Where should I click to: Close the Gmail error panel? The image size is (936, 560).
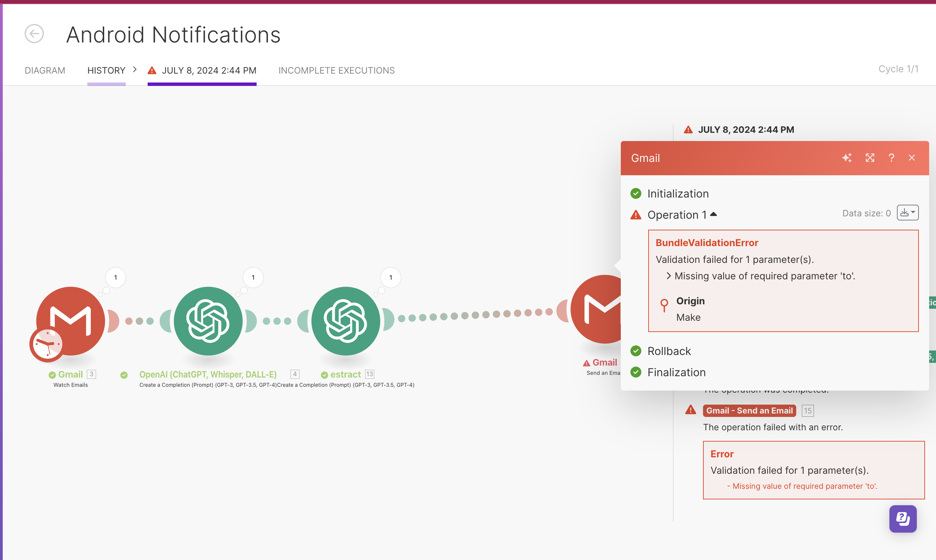(912, 158)
